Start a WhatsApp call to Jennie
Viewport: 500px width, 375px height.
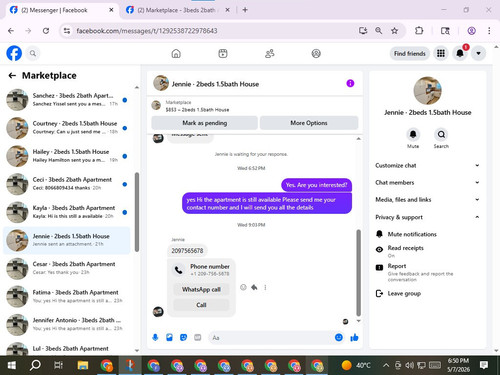point(201,289)
